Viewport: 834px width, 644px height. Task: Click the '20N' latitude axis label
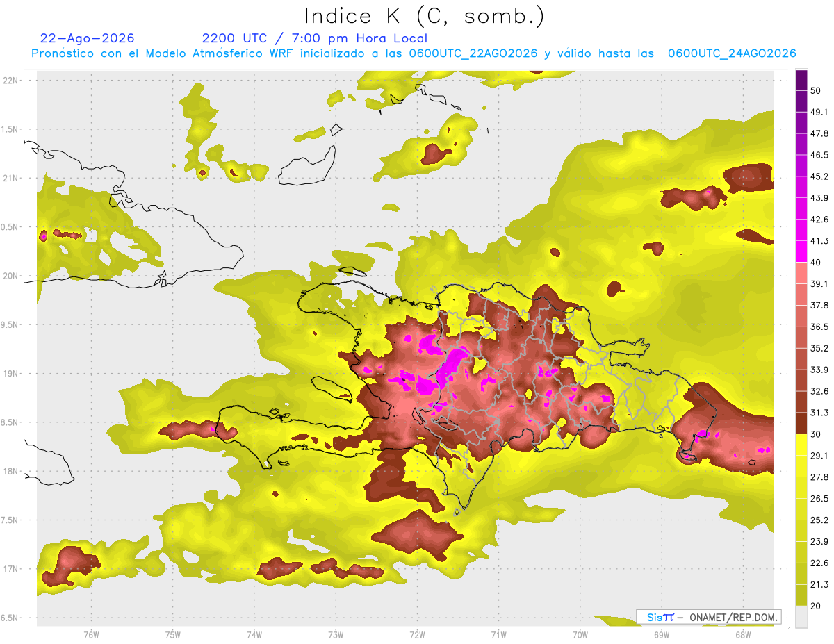10,276
